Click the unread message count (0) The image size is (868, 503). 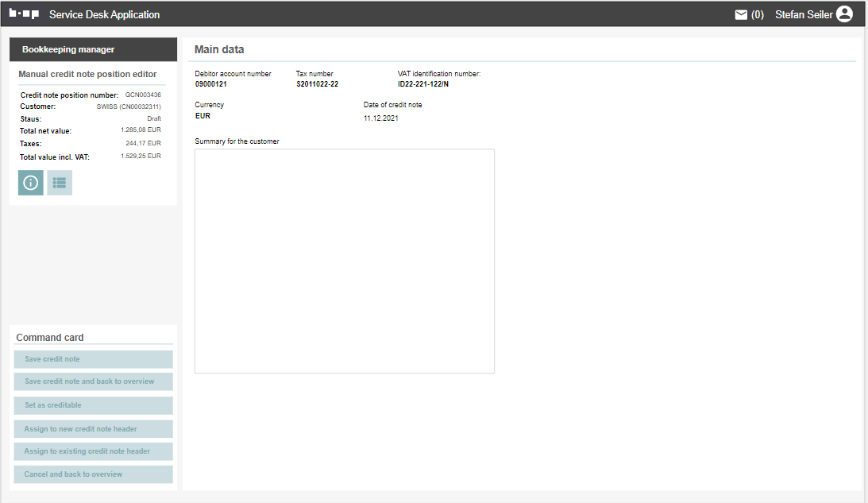[x=758, y=14]
